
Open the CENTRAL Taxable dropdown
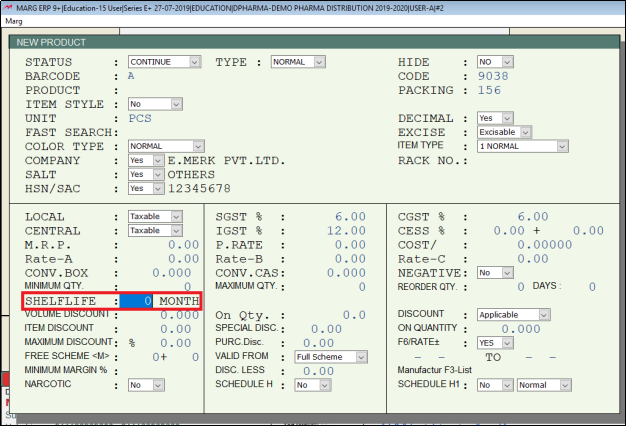point(155,230)
